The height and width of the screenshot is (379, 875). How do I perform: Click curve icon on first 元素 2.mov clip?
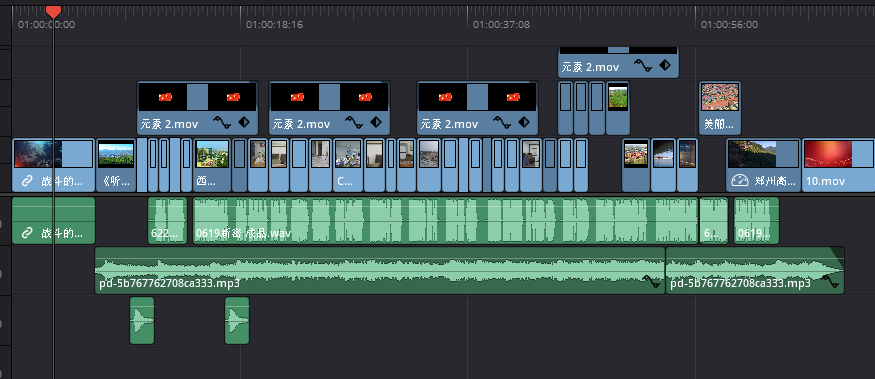[x=223, y=123]
